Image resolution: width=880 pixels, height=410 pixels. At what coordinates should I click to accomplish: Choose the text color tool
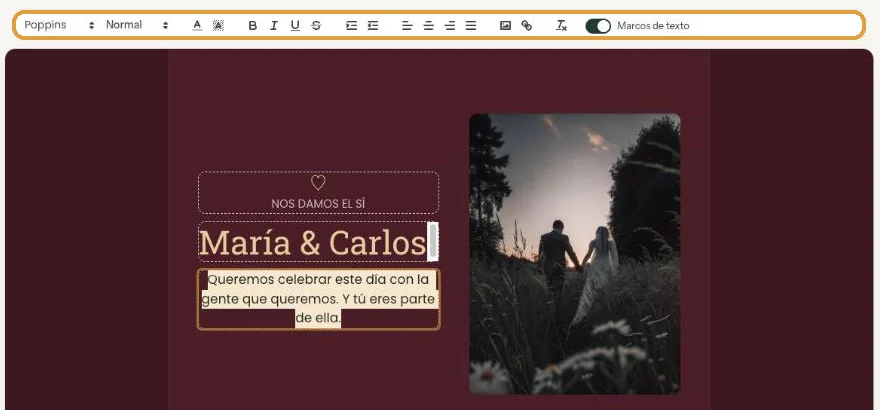197,25
